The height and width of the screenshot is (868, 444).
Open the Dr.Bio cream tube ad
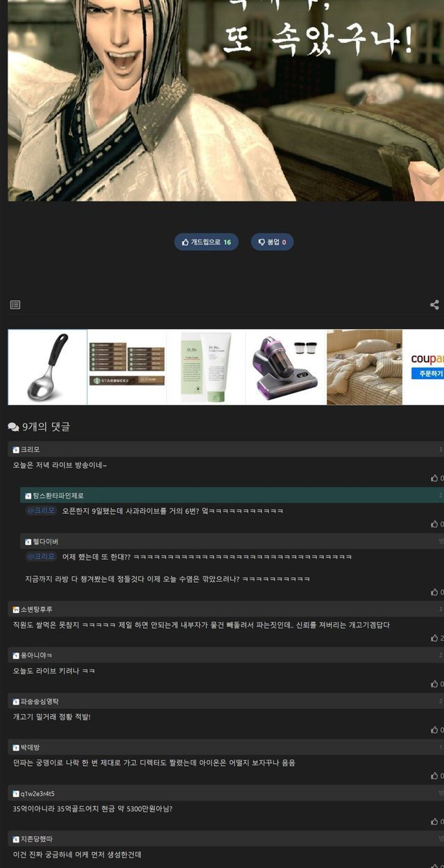pyautogui.click(x=206, y=367)
